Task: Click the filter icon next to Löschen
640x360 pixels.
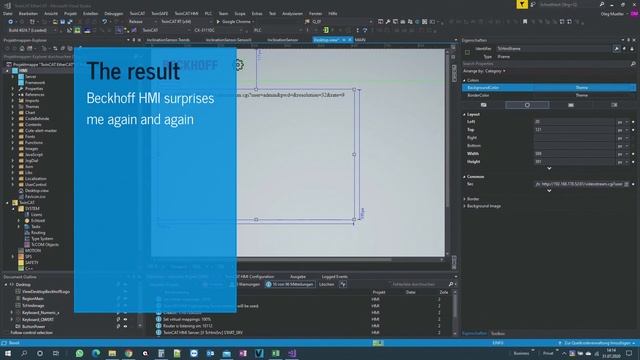Action: point(343,284)
